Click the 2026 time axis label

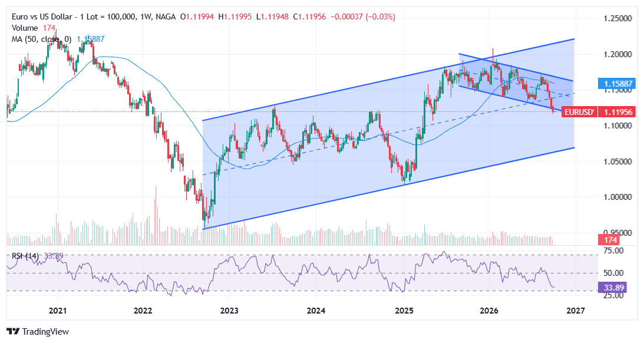point(489,311)
